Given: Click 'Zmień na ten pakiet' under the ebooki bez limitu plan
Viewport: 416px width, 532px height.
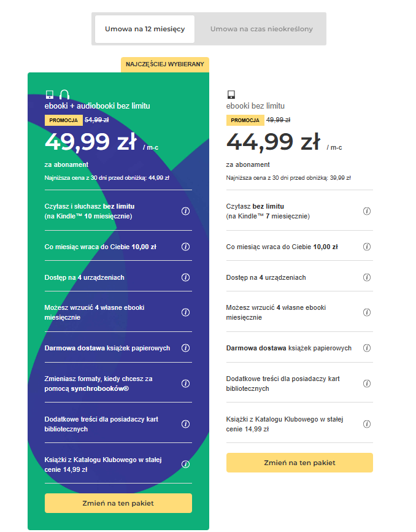Looking at the screenshot, I should (299, 463).
